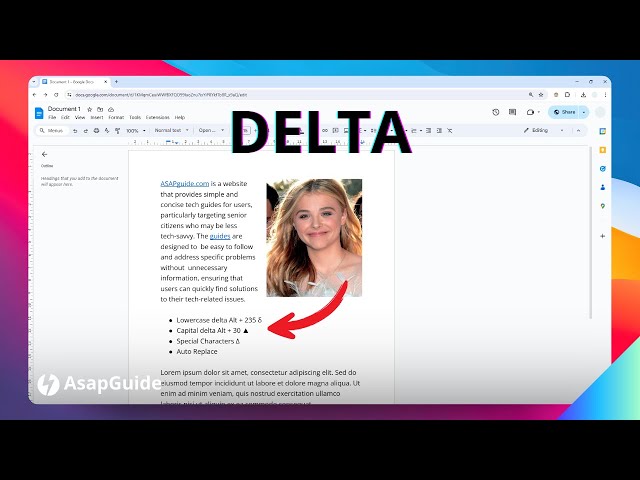
Task: Open Google Keep in side panel
Action: point(602,150)
